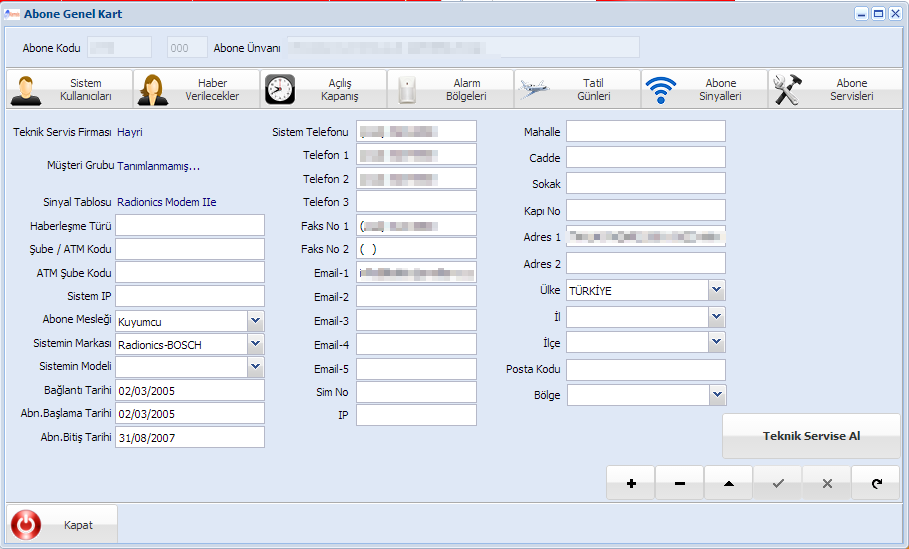Click the red power icon on Kapat

pyautogui.click(x=26, y=525)
